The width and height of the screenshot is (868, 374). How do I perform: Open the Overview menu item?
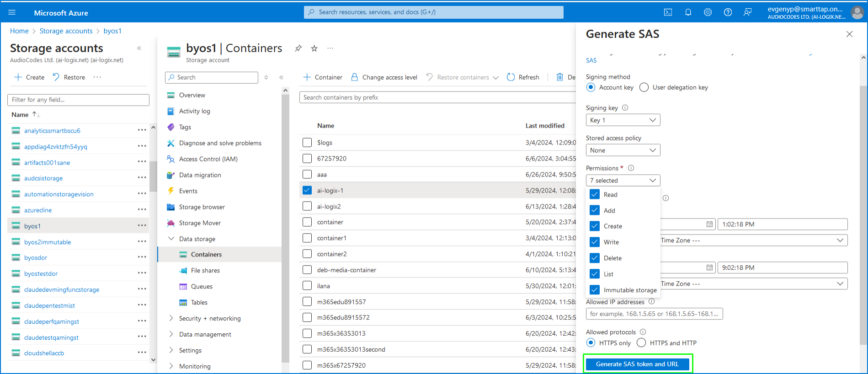pyautogui.click(x=192, y=95)
